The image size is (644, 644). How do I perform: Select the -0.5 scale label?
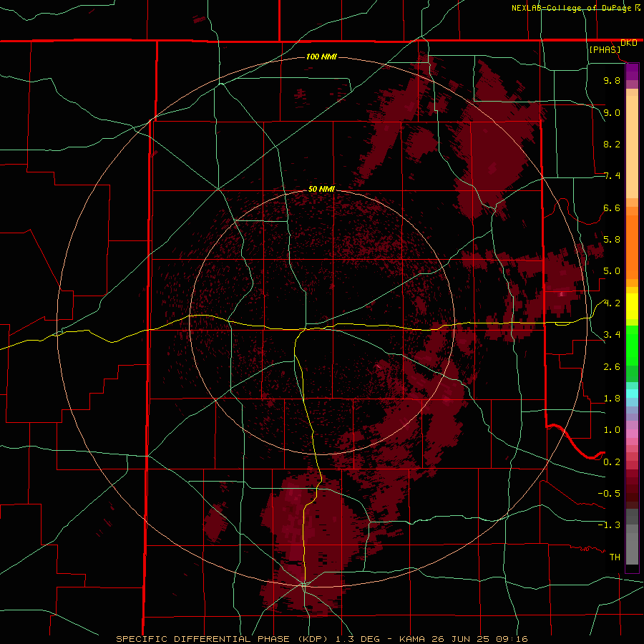609,494
